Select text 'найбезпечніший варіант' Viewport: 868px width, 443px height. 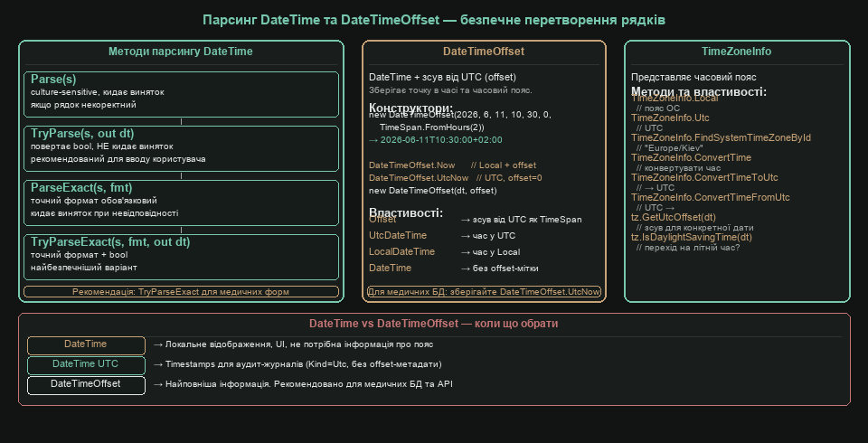pos(84,268)
